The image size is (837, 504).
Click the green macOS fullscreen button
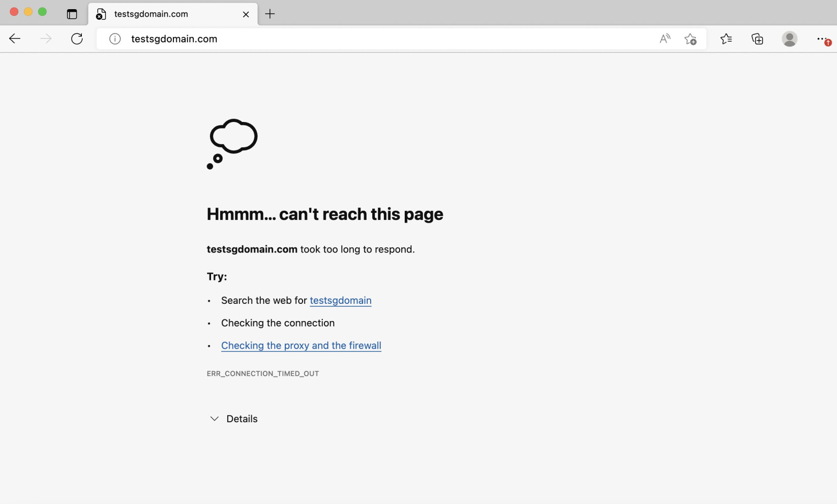43,12
